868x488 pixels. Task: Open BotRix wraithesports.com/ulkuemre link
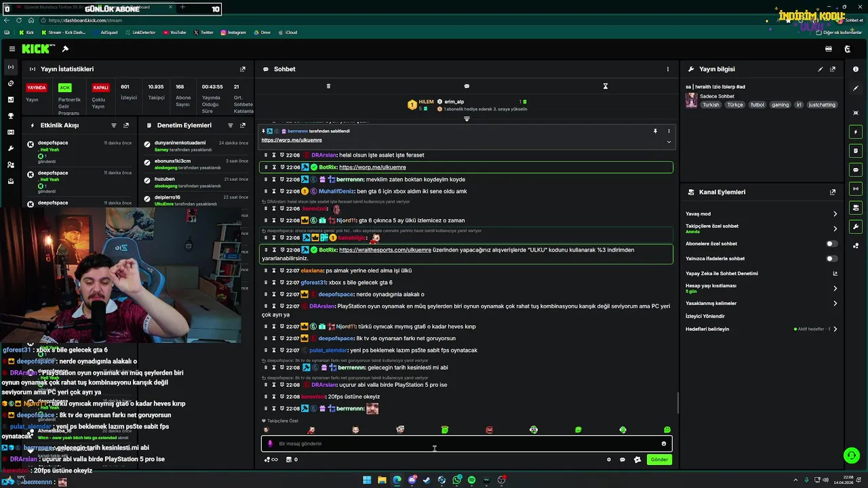tap(385, 250)
